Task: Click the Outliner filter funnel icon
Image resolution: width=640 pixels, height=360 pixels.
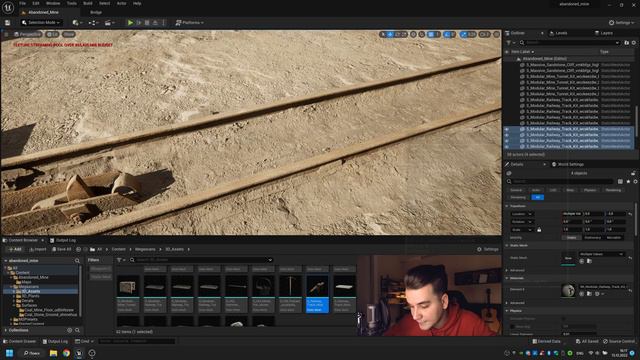Action: (x=509, y=42)
